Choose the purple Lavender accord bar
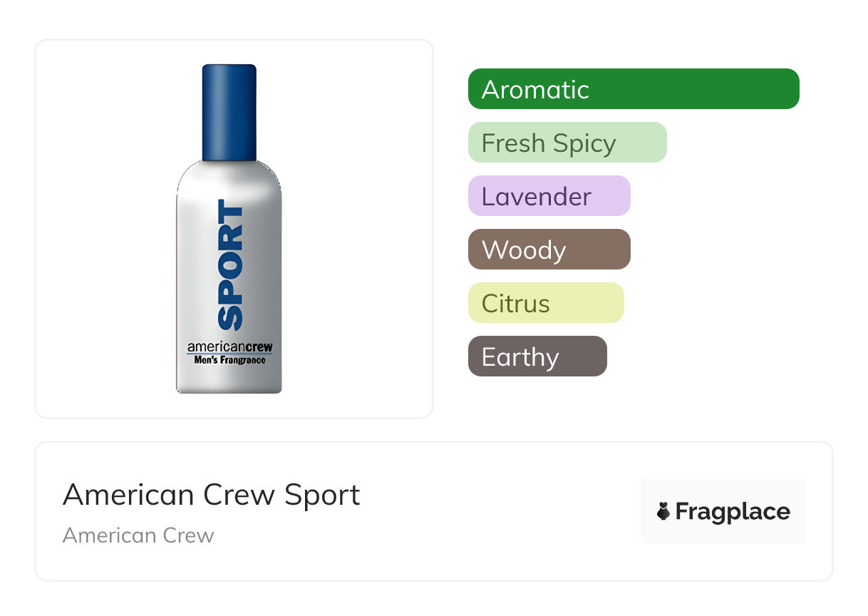Viewport: 868px width, 616px height. [x=549, y=196]
